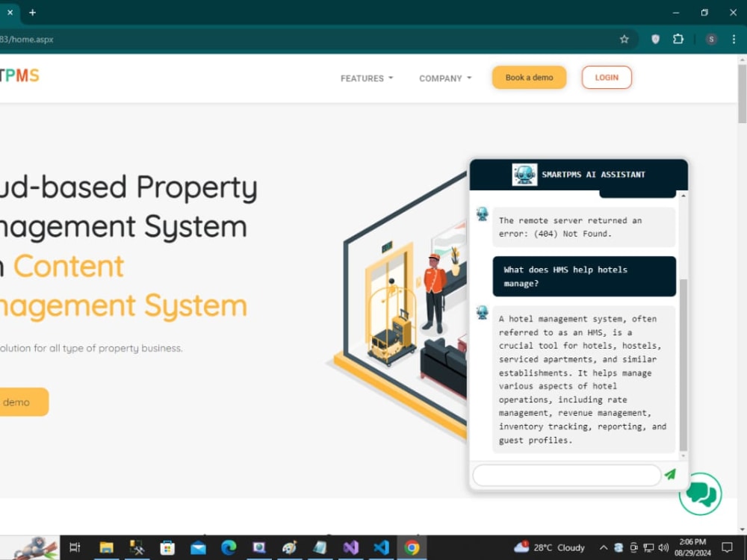Open the Extensions puzzle icon
The width and height of the screenshot is (747, 560).
pos(678,39)
